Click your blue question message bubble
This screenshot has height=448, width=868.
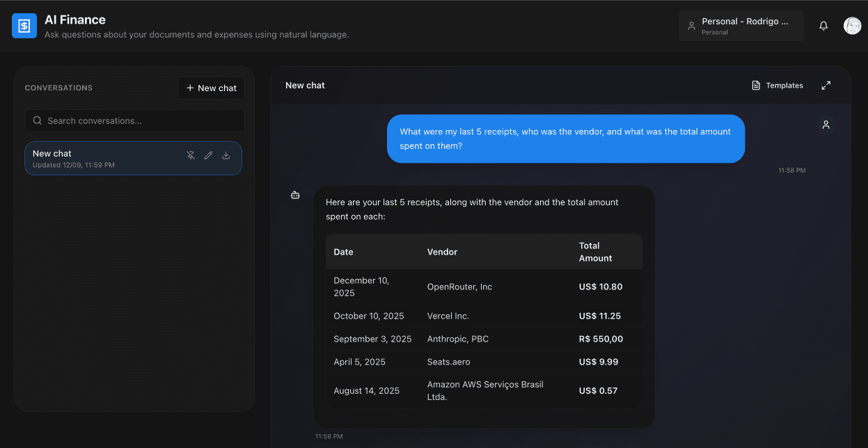(x=565, y=138)
